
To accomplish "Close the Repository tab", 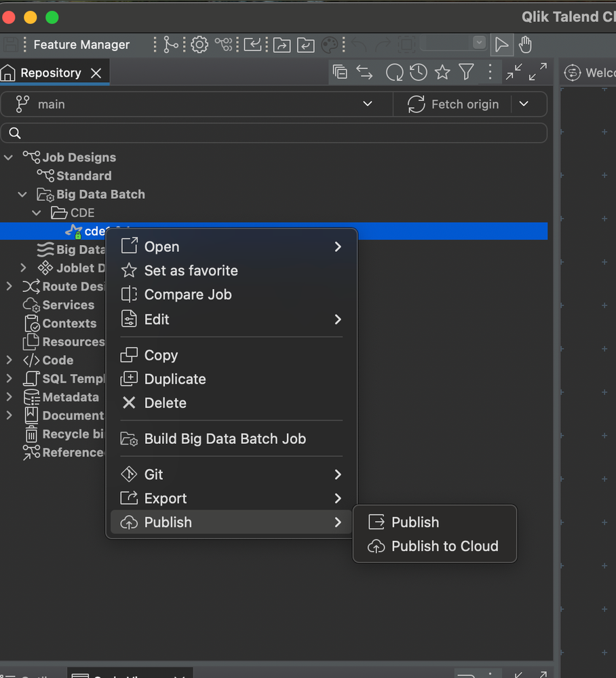I will coord(96,73).
